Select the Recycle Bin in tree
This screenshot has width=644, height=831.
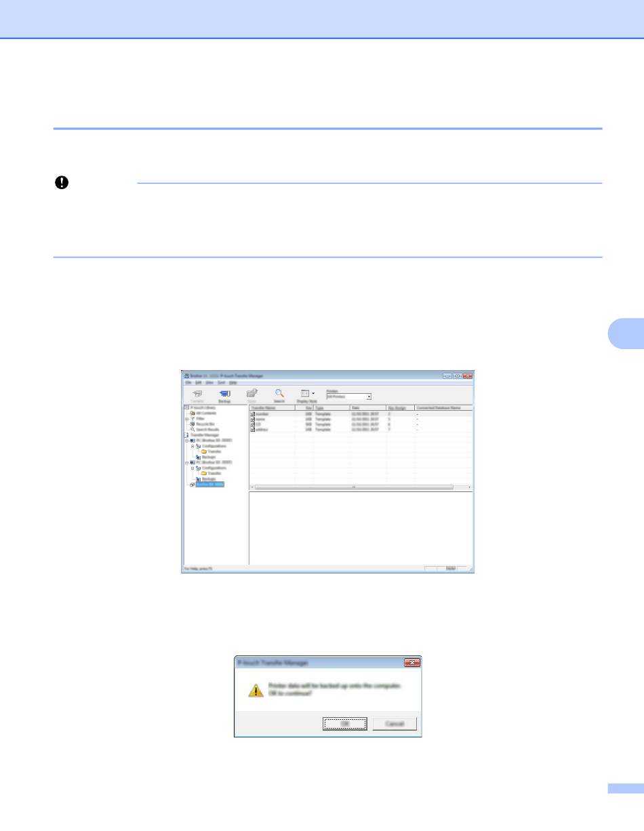204,424
